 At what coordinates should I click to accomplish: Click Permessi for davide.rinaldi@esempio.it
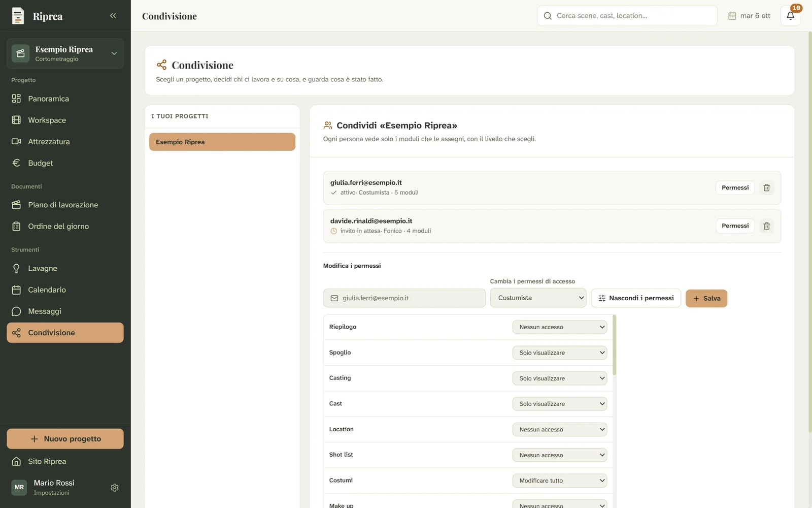coord(735,226)
